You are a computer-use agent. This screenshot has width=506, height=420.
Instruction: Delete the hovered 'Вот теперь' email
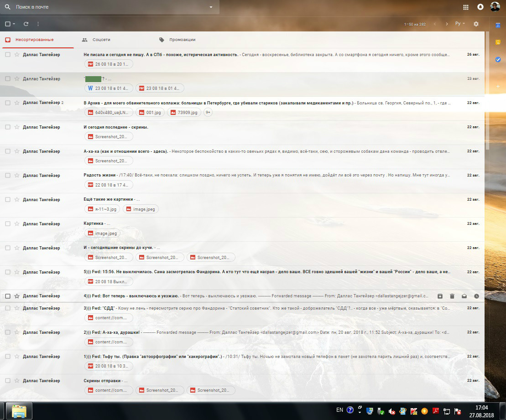452,296
